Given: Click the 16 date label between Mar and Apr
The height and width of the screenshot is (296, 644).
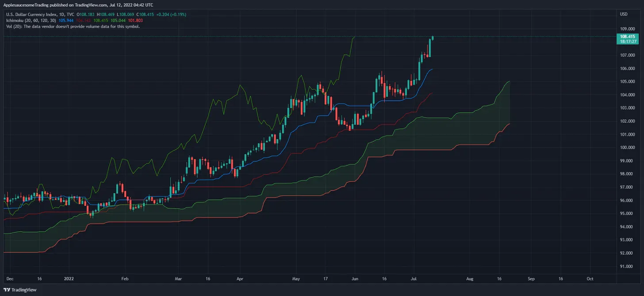Looking at the screenshot, I should coord(207,279).
